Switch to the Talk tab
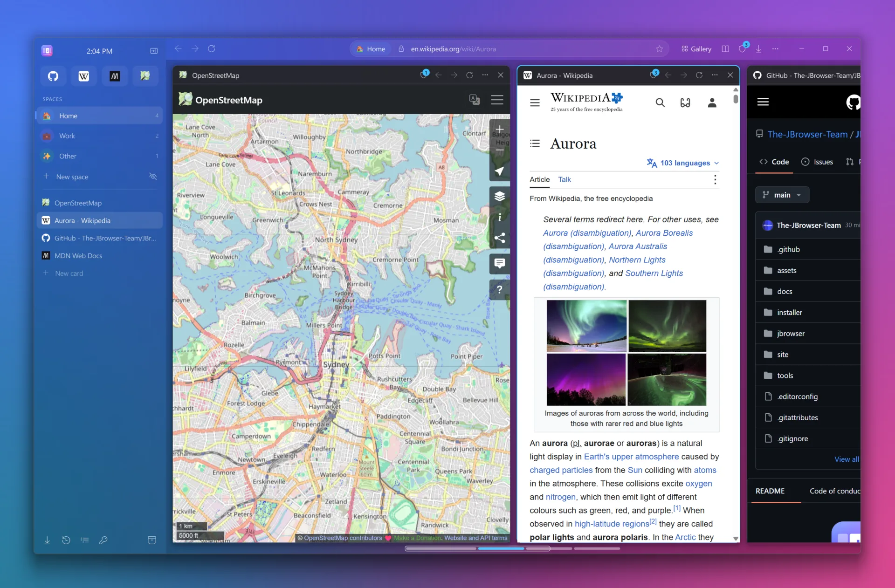Screen dimensions: 895x588 pos(565,179)
